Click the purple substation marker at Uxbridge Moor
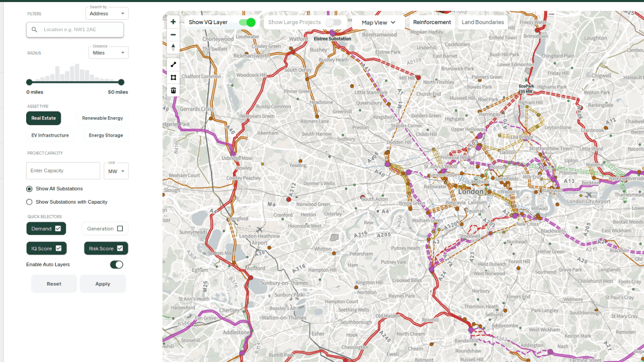The height and width of the screenshot is (362, 644). click(232, 153)
